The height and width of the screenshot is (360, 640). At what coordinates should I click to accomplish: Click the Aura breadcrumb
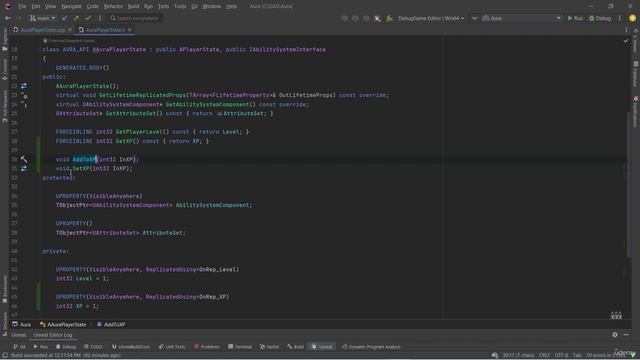[x=21, y=324]
